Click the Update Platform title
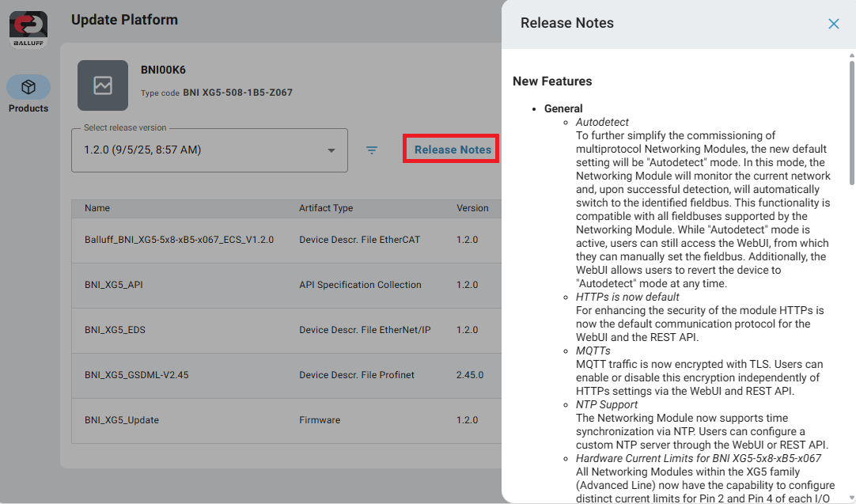The image size is (856, 504). click(124, 20)
